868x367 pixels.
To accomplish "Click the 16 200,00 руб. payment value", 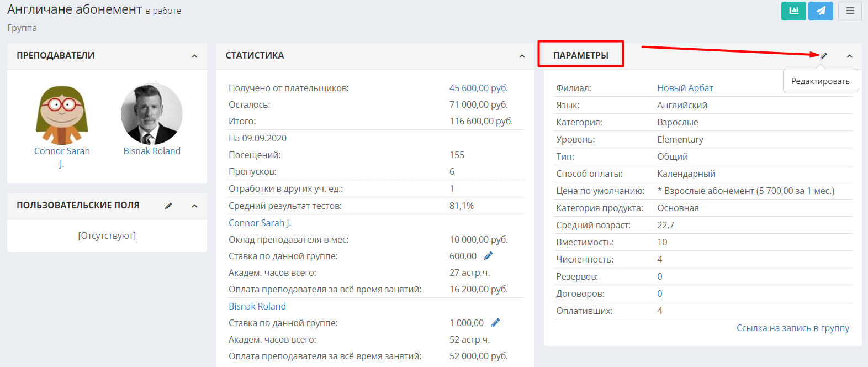I will (x=479, y=289).
